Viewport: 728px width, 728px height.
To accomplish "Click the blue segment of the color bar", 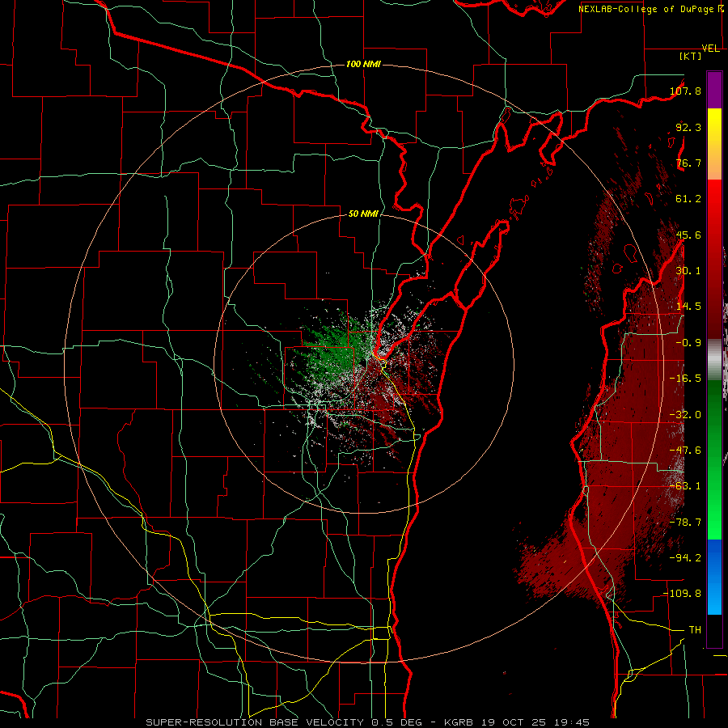I will coord(714,577).
